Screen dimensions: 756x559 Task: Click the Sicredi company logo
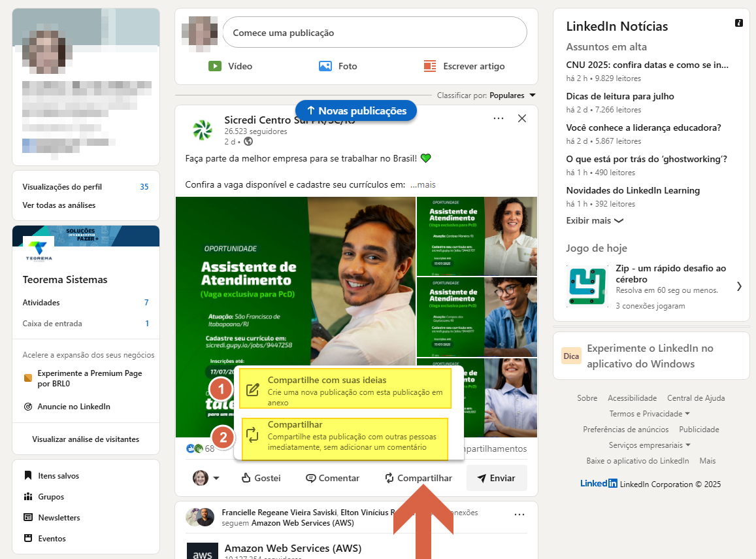pos(203,130)
